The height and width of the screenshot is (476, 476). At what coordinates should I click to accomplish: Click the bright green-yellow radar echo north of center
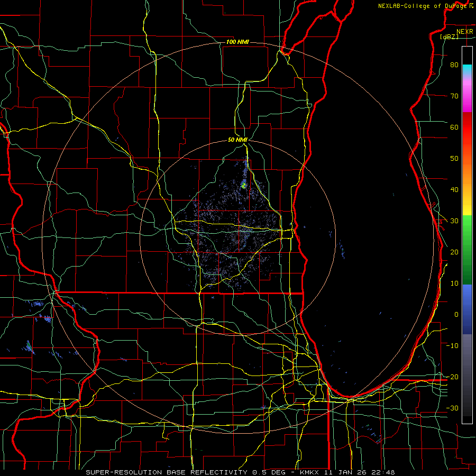(243, 184)
